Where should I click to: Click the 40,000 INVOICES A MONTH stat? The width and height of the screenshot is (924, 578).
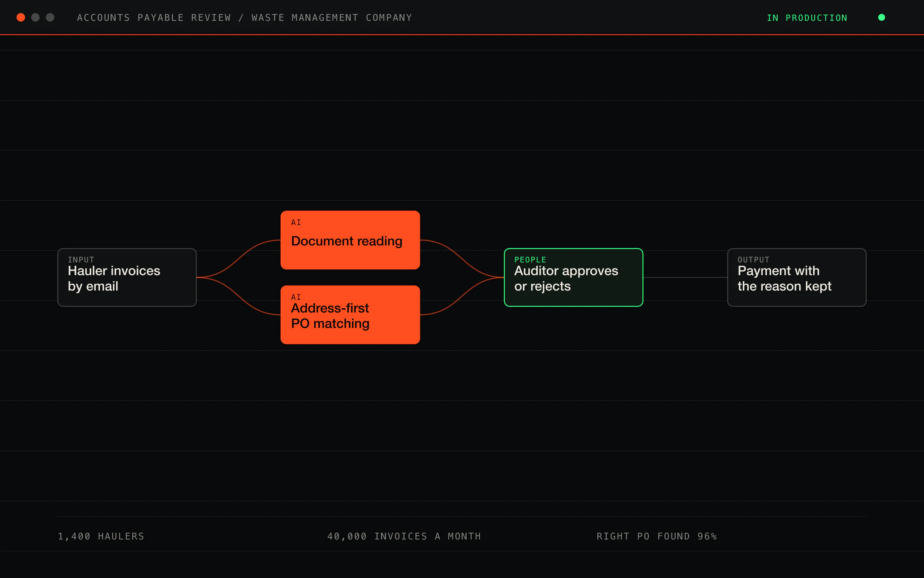click(x=404, y=536)
